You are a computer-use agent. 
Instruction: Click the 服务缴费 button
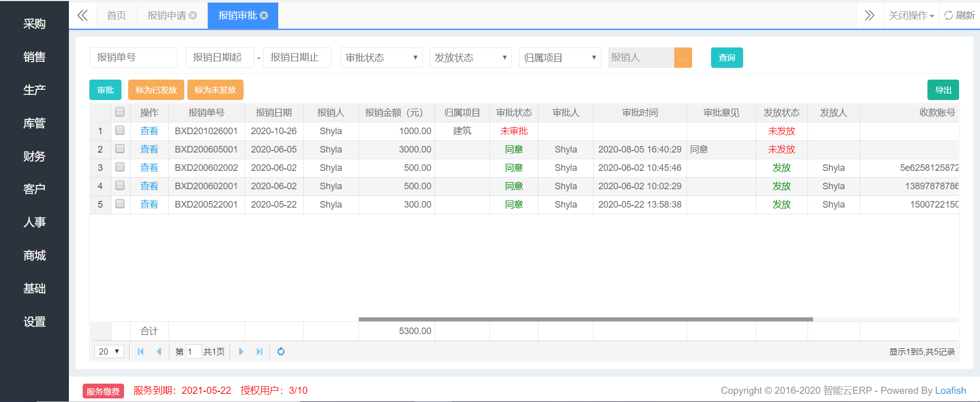point(103,391)
